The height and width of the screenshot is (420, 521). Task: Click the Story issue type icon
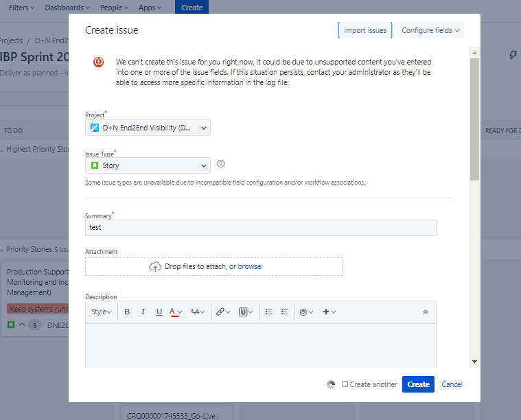tap(95, 165)
